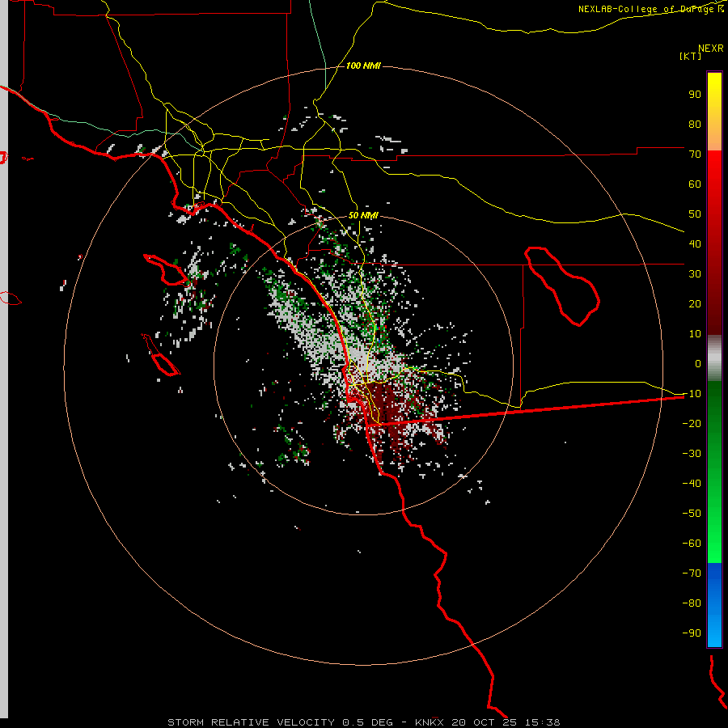The height and width of the screenshot is (728, 728).
Task: Pick the light blue segment near -90
Action: click(714, 632)
